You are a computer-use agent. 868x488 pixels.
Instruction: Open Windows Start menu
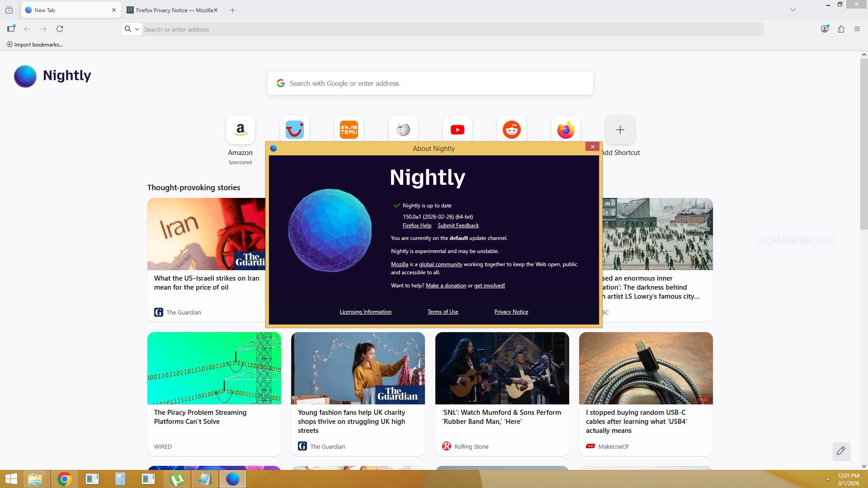[11, 479]
